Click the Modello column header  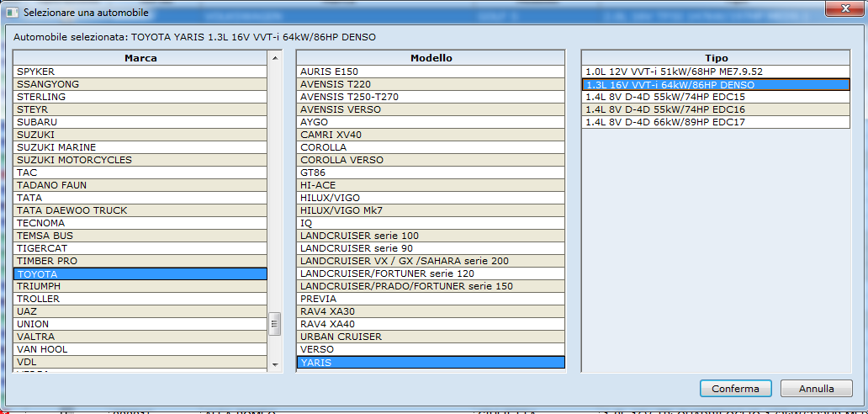tap(431, 57)
